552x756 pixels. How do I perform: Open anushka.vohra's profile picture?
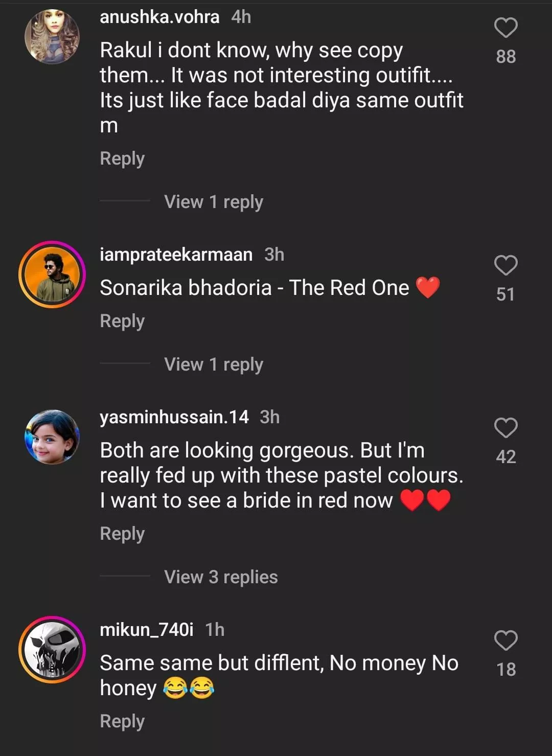52,37
